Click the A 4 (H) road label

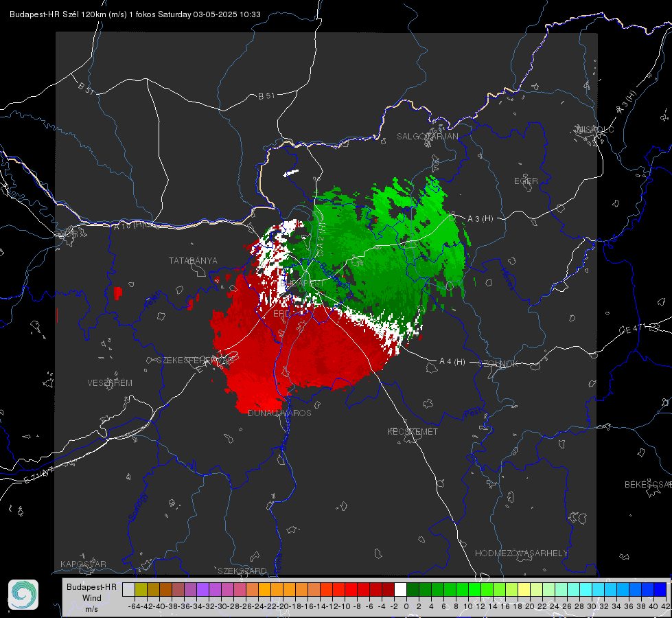pos(452,362)
